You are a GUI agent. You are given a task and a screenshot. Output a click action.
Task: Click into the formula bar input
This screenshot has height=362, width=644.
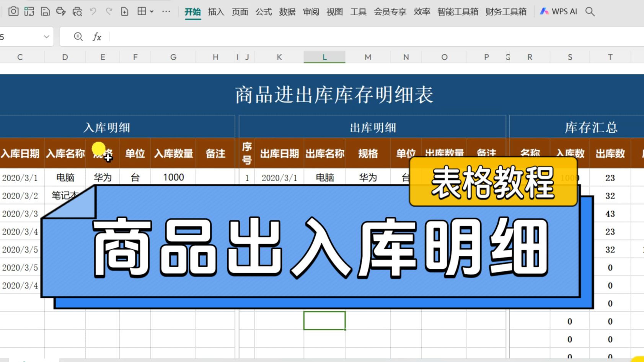[377, 37]
